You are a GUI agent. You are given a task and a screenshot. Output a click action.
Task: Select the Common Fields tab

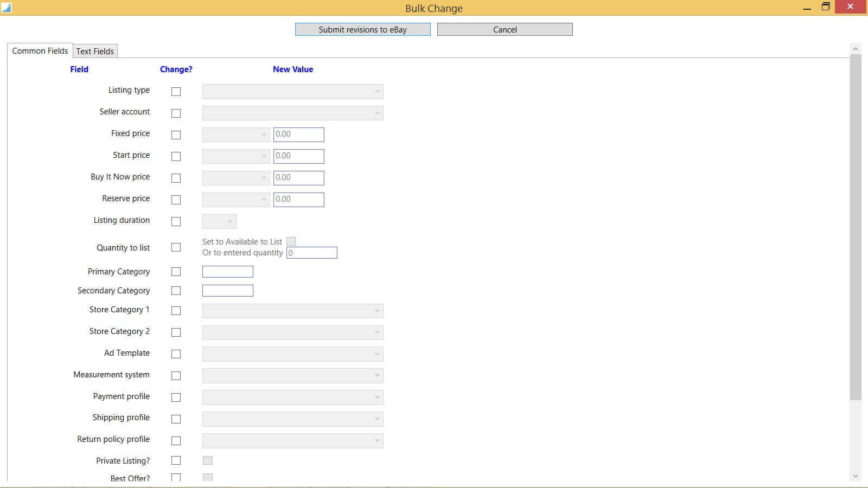(40, 50)
